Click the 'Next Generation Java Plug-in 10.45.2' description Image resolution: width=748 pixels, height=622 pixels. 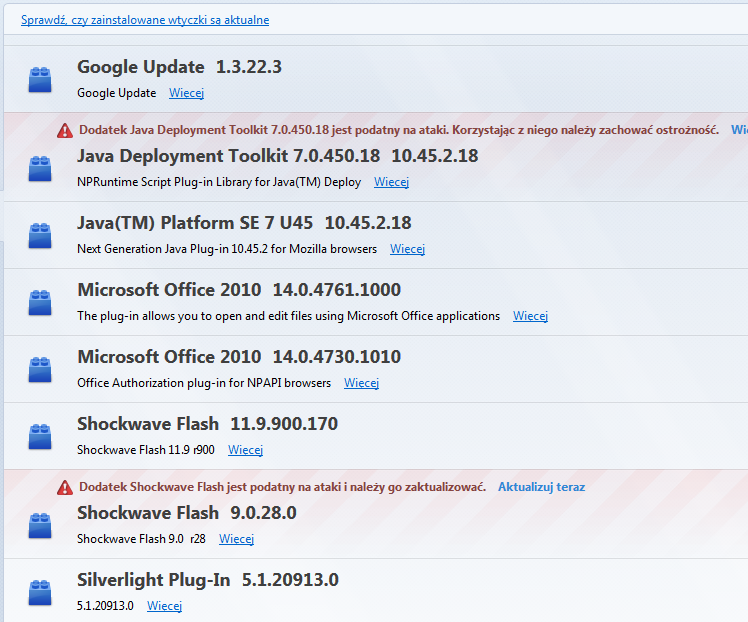point(227,249)
